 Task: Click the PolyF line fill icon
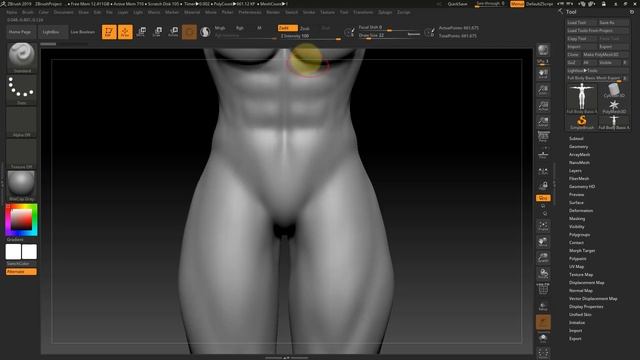(x=543, y=289)
